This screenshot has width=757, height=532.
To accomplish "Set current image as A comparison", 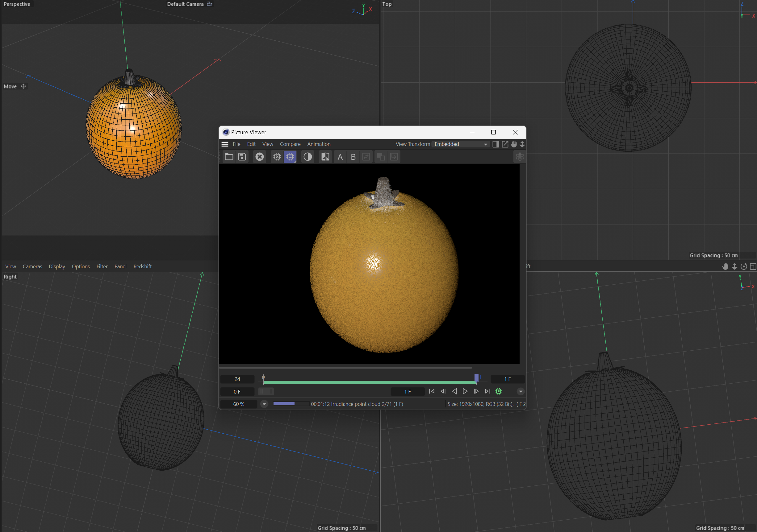I will [340, 157].
